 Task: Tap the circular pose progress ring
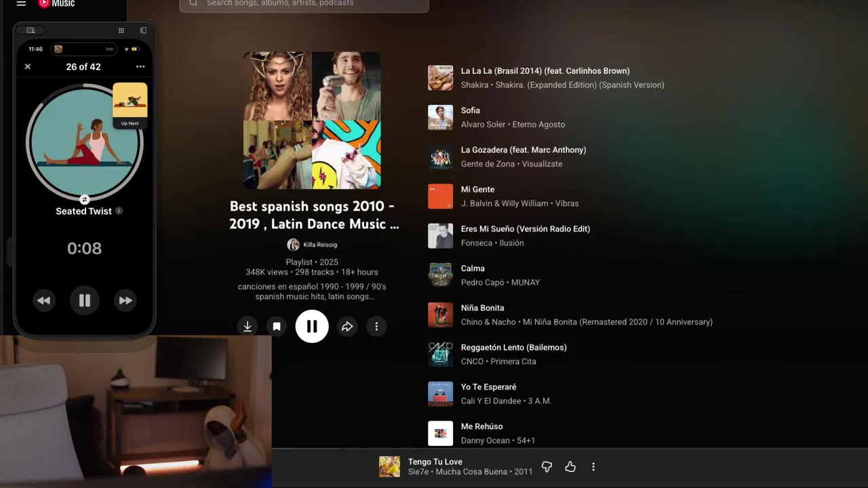click(85, 142)
